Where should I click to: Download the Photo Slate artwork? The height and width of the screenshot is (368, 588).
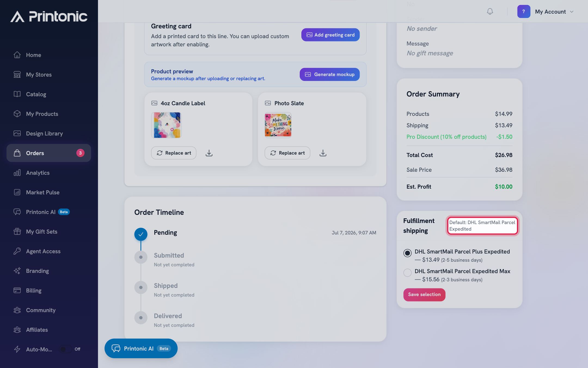click(x=323, y=153)
